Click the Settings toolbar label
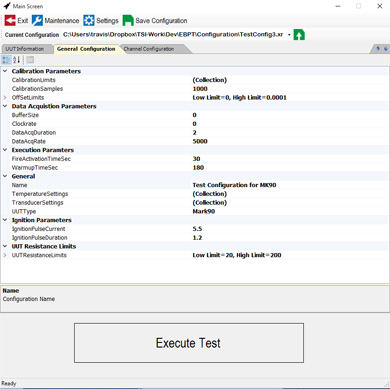390x389 pixels. (107, 21)
